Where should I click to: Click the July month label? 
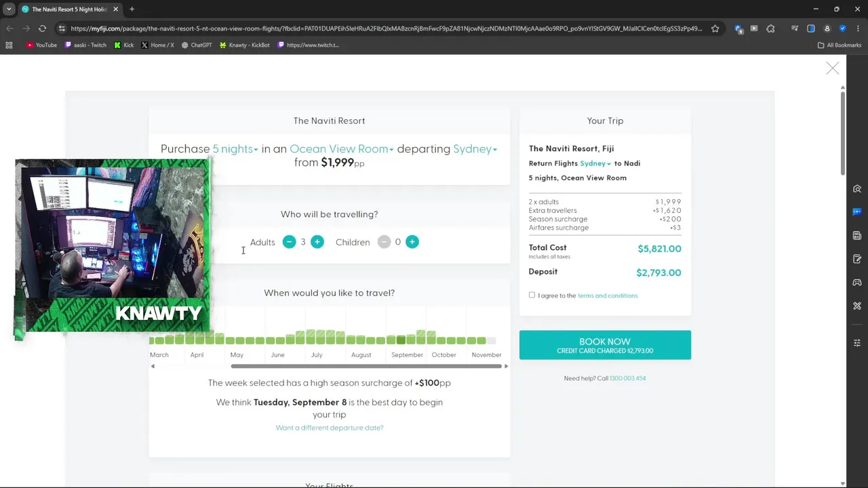click(317, 354)
